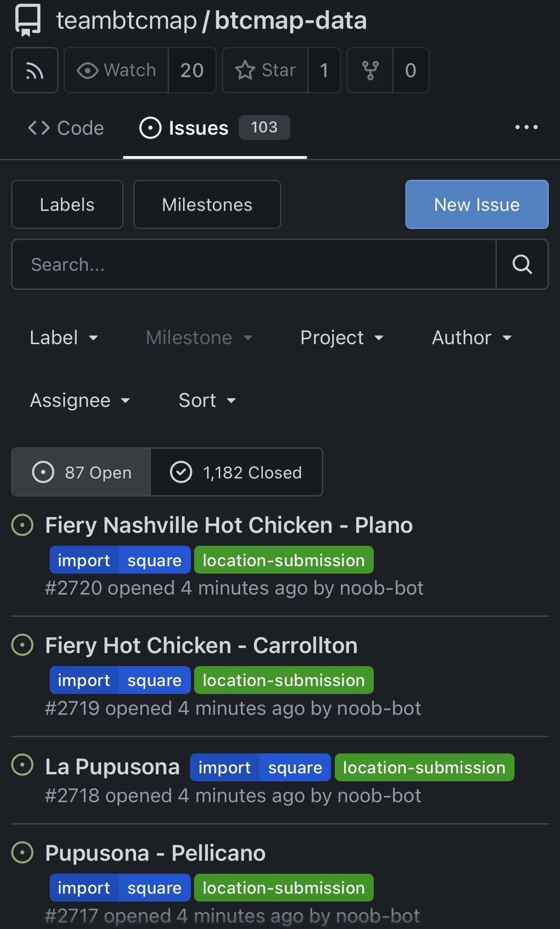Viewport: 560px width, 929px height.
Task: Open the Sort dropdown
Action: 207,400
